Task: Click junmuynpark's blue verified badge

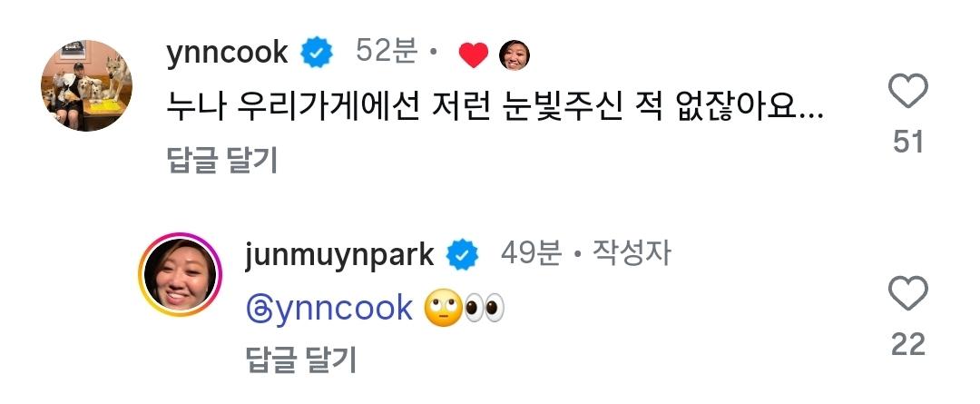Action: click(x=461, y=255)
